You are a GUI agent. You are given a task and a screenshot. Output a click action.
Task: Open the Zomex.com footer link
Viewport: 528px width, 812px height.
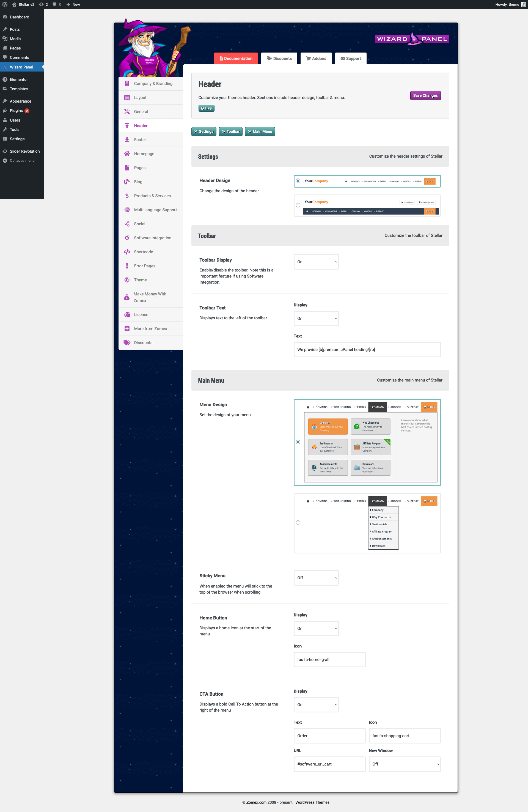point(256,802)
